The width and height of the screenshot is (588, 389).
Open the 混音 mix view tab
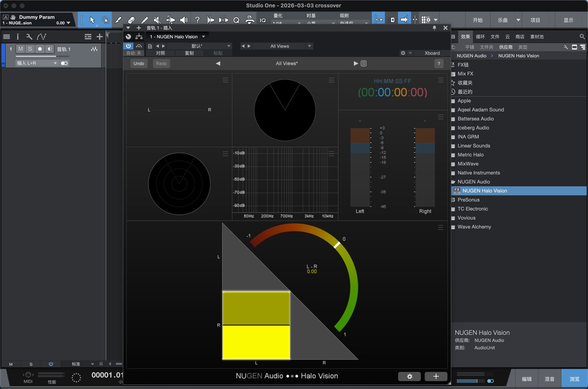549,379
